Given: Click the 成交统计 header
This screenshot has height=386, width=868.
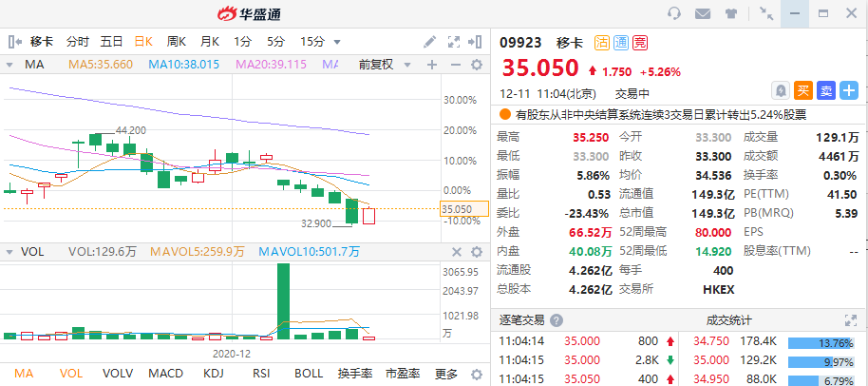Looking at the screenshot, I should pos(729,320).
